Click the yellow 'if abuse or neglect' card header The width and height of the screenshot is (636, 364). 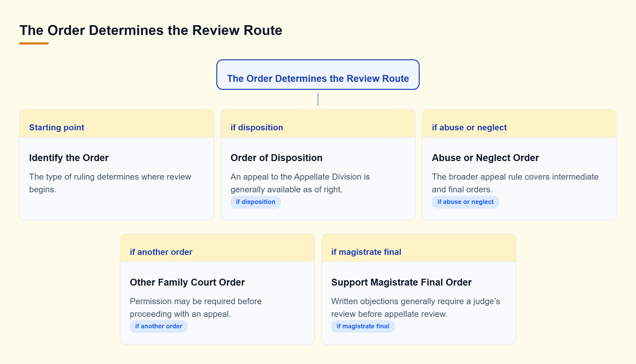click(x=519, y=123)
